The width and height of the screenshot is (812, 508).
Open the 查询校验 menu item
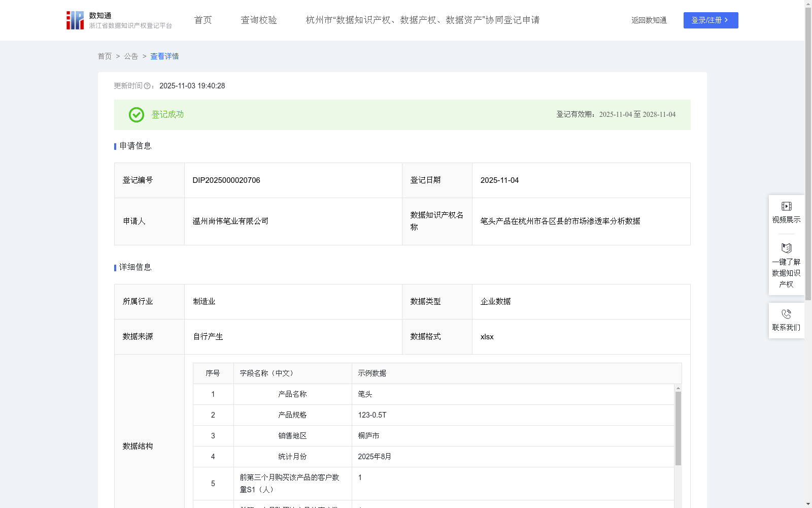[259, 20]
